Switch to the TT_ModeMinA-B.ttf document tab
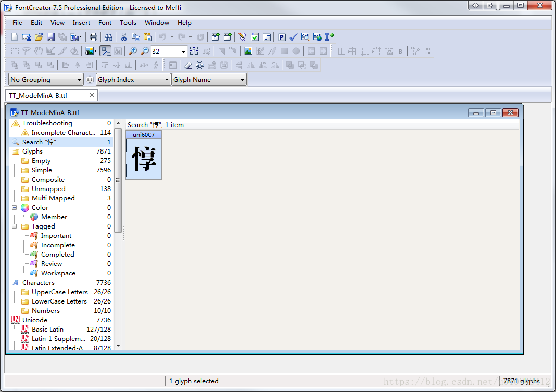The image size is (556, 392). 38,96
